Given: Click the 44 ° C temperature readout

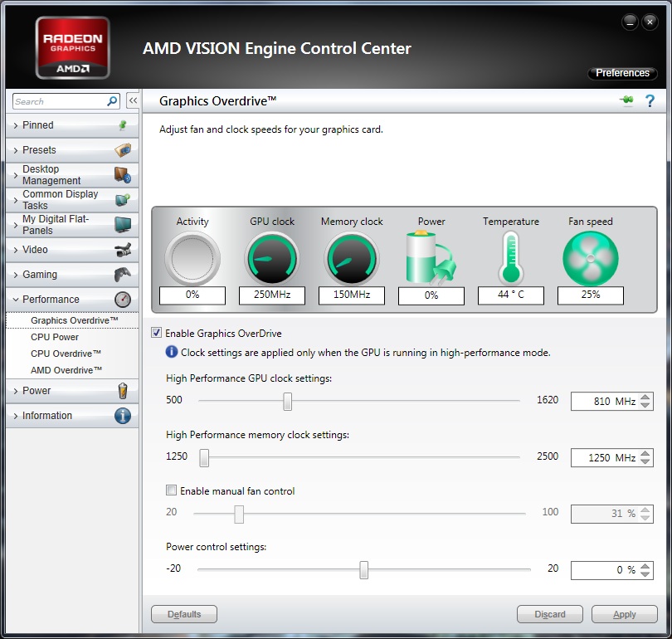Looking at the screenshot, I should (x=511, y=295).
